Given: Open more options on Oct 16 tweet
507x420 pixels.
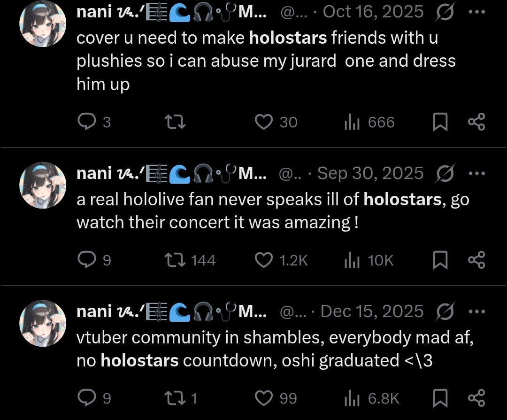Looking at the screenshot, I should coord(476,12).
